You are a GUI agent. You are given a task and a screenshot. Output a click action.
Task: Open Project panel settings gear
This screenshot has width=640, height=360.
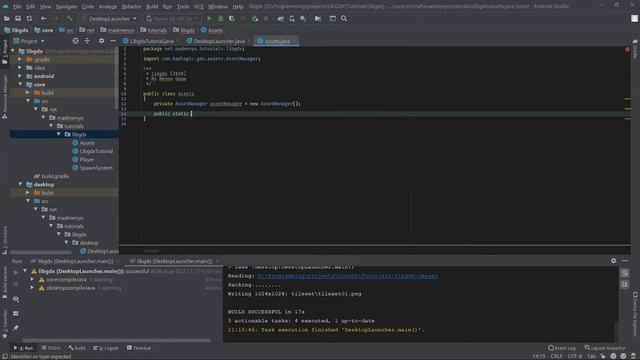point(102,41)
